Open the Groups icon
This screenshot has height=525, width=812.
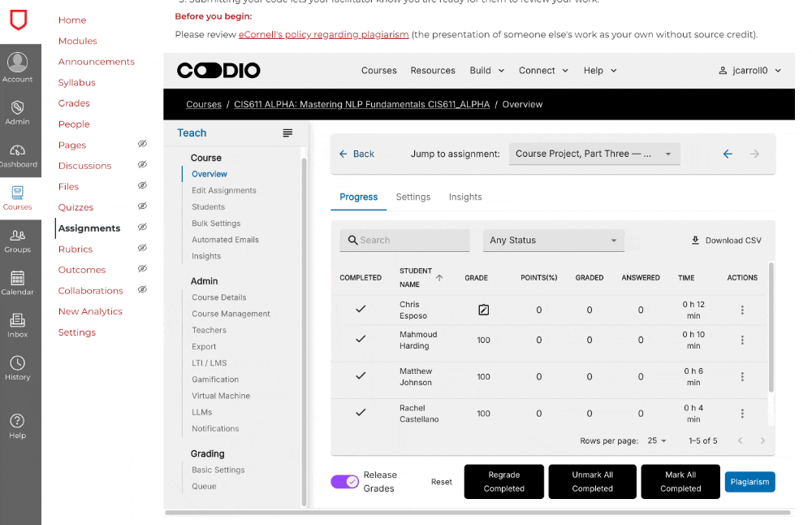18,236
